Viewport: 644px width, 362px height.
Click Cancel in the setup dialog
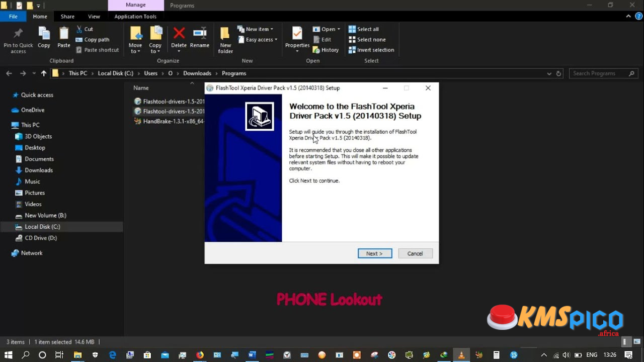click(x=415, y=253)
